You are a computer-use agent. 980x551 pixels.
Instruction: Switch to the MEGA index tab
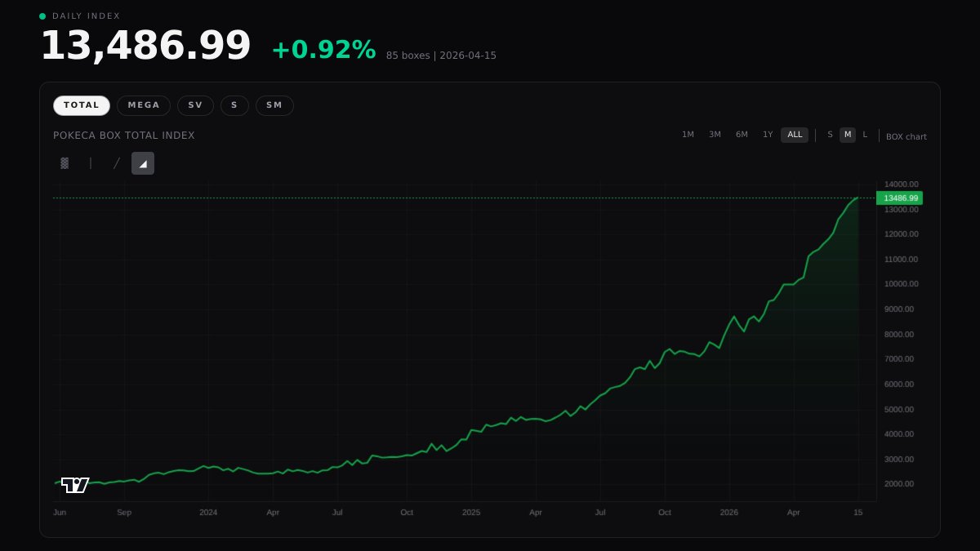[x=144, y=105]
